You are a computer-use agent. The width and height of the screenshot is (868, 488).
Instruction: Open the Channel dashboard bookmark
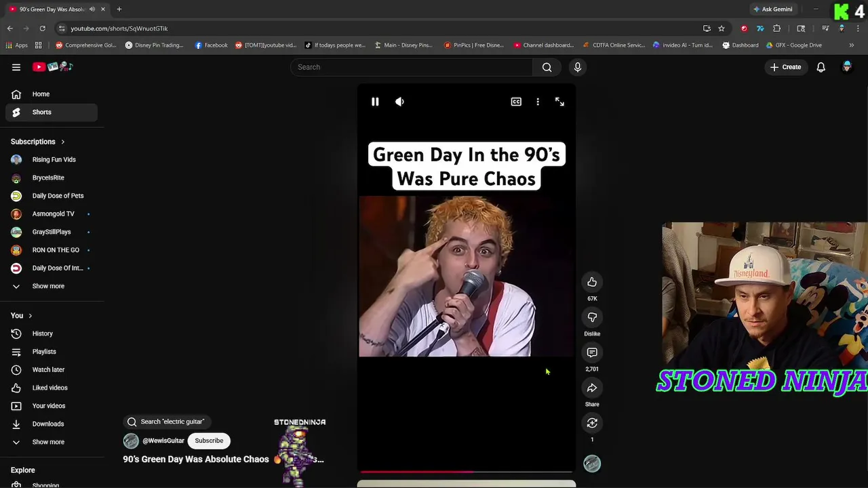point(544,45)
